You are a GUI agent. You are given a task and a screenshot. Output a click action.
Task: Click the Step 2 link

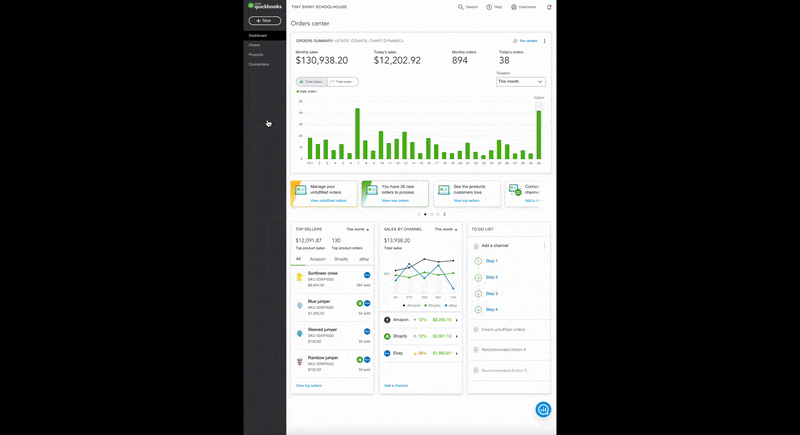(491, 277)
